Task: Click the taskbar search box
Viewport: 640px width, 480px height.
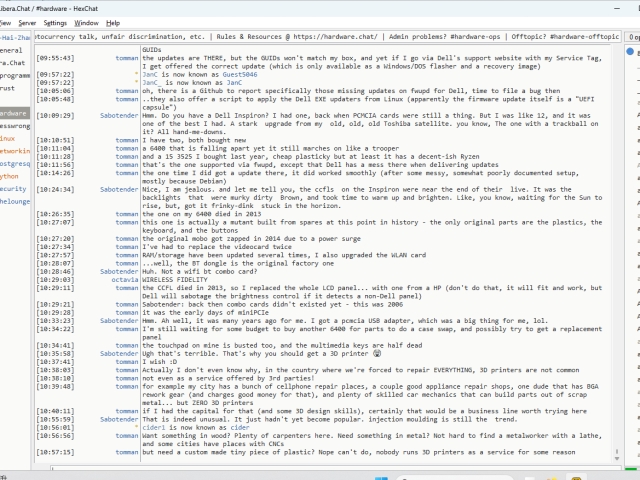Action: [455, 478]
